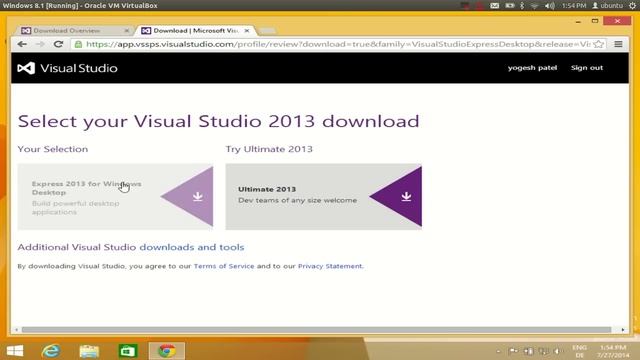Click the Ubuntu Bluetooth indicator
This screenshot has width=640, height=360.
click(x=522, y=5)
